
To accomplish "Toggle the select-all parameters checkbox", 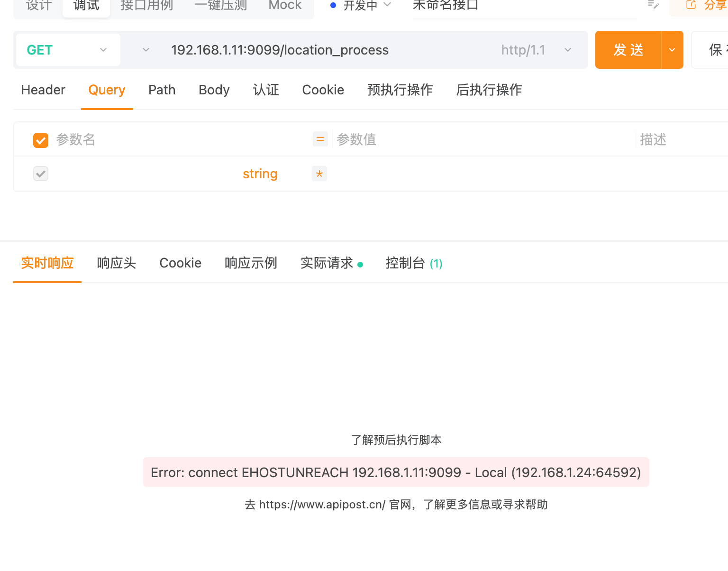I will coord(41,140).
